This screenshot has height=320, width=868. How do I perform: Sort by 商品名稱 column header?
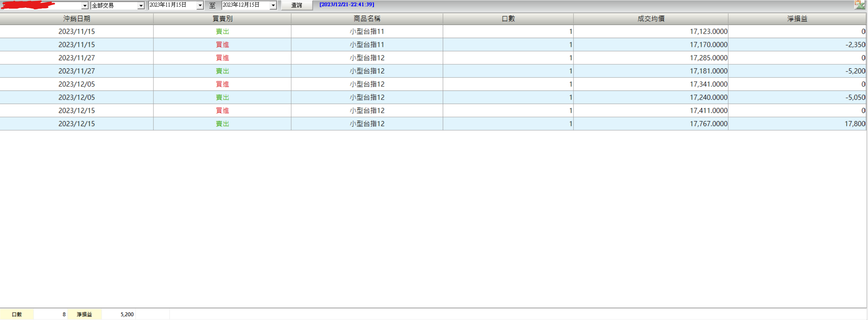367,19
